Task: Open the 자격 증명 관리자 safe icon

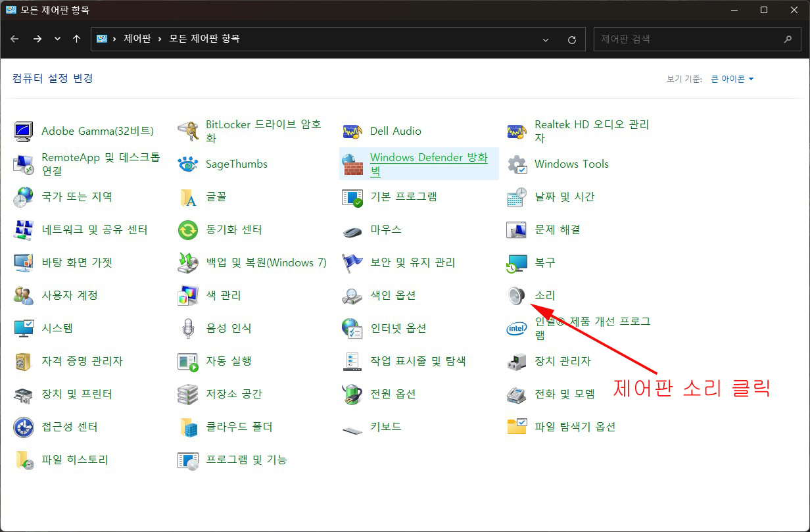Action: pos(24,361)
